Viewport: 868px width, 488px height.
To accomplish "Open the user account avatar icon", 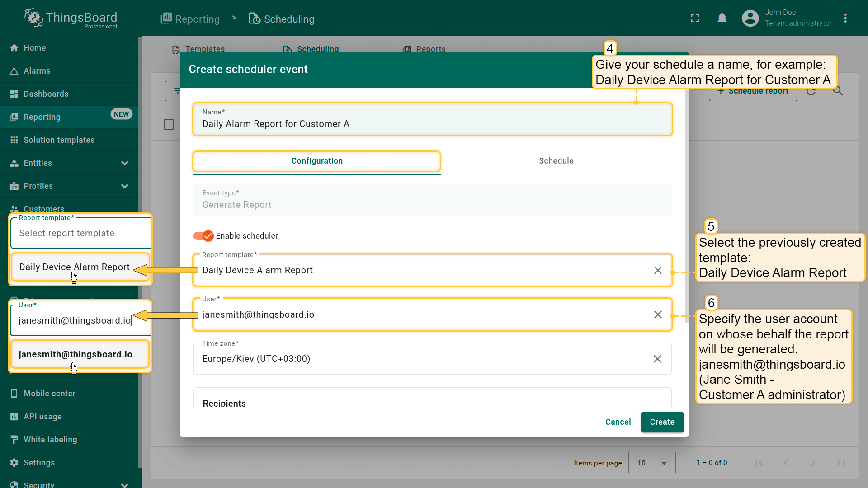I will (750, 19).
